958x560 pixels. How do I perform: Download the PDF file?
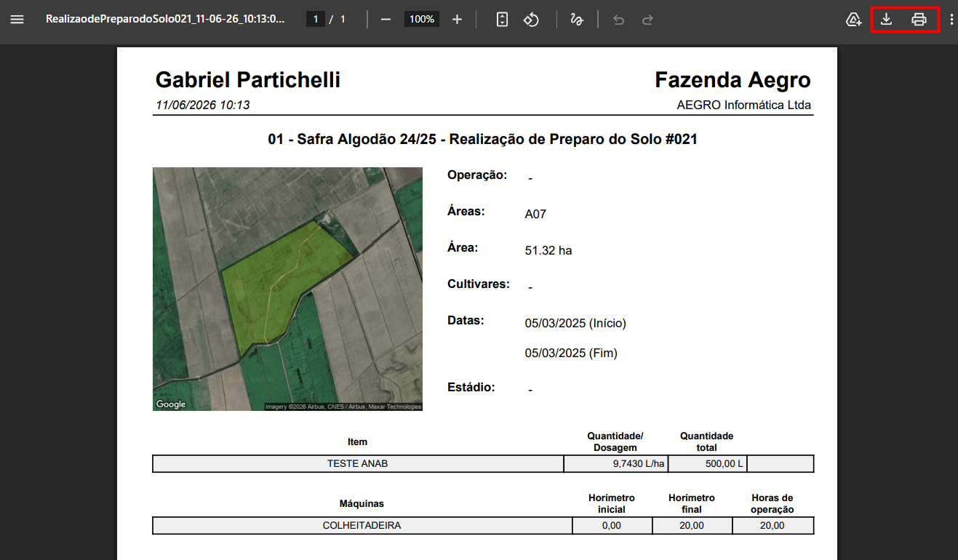pos(886,20)
